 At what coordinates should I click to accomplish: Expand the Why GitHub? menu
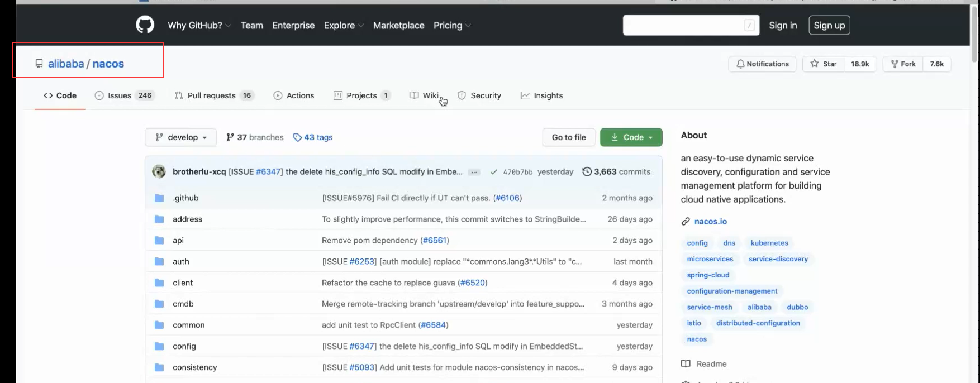tap(199, 25)
